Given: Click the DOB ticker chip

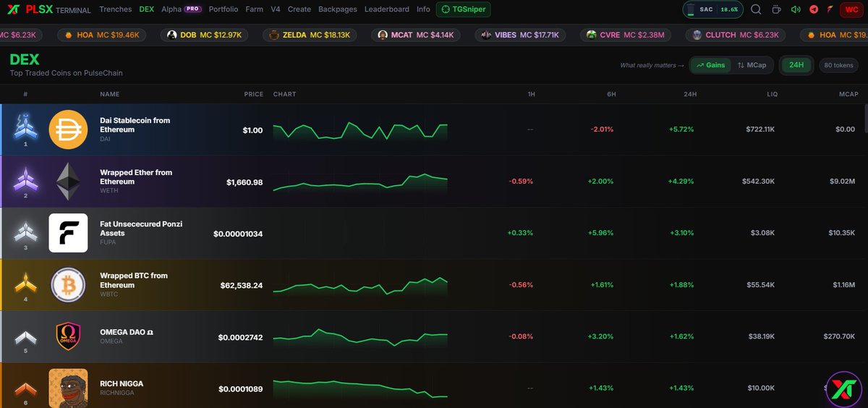Looking at the screenshot, I should click(205, 35).
